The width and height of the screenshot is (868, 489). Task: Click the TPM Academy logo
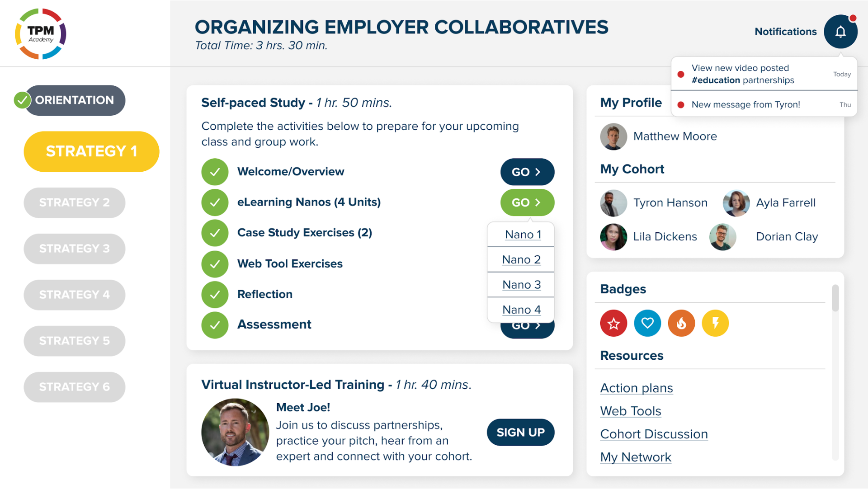click(41, 34)
